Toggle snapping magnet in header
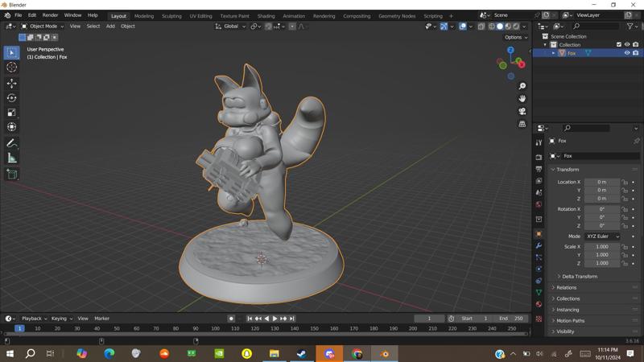The image size is (644, 362). (268, 27)
